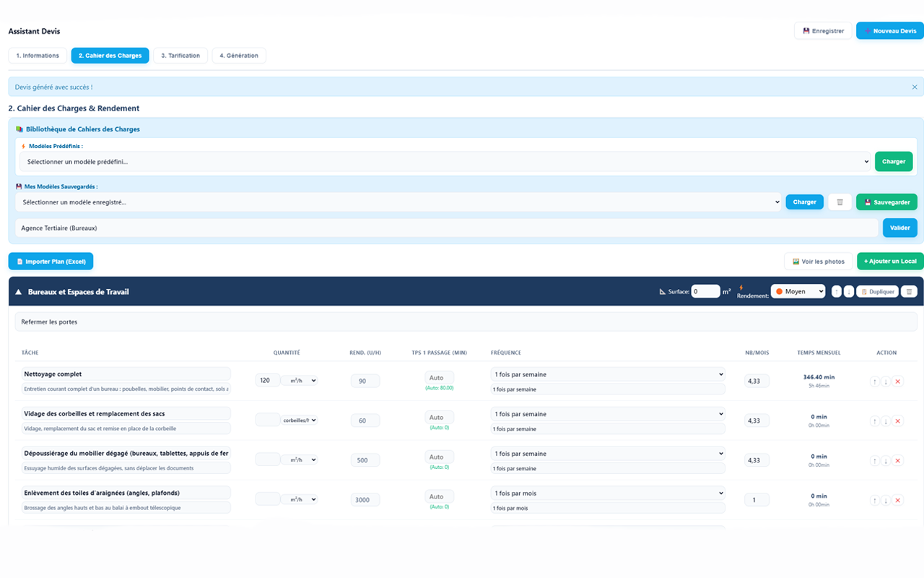Image resolution: width=924 pixels, height=578 pixels.
Task: Click Importer Plan (Excel)
Action: click(x=51, y=261)
